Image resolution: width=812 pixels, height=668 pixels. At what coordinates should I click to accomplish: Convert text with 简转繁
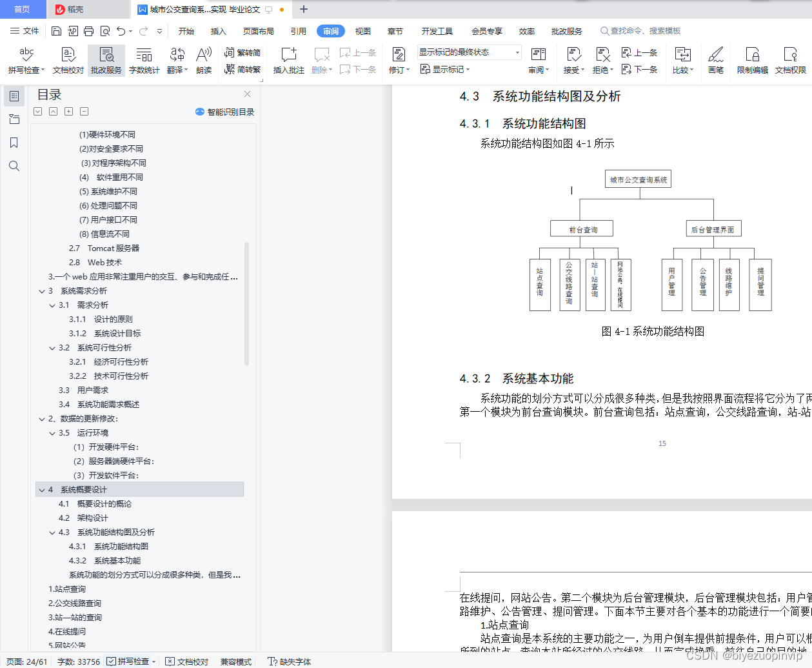[243, 69]
